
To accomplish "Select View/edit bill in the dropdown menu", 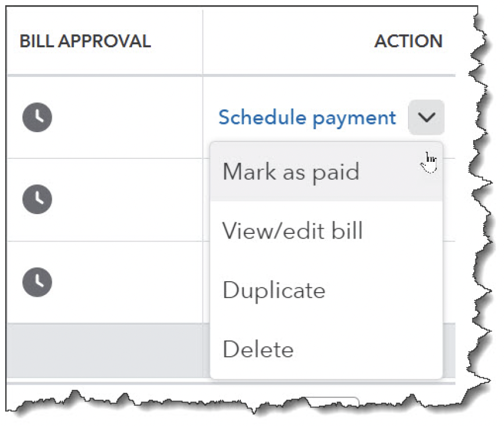I will (293, 231).
